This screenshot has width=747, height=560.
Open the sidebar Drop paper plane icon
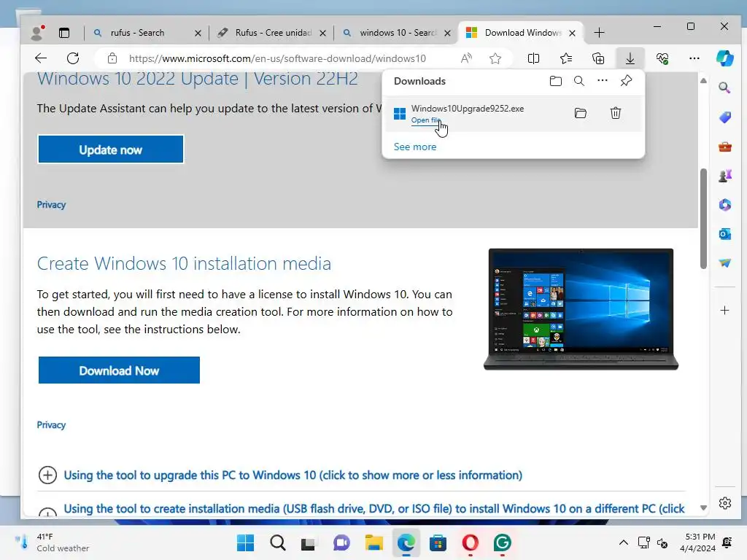coord(724,262)
